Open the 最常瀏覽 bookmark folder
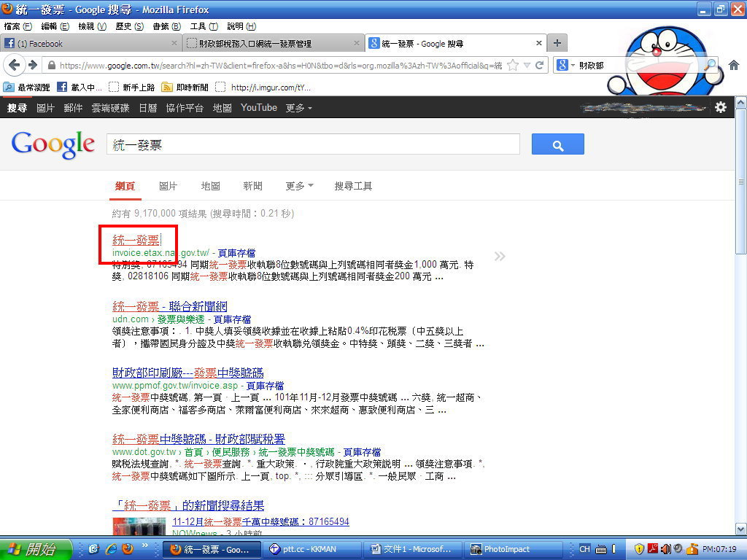This screenshot has width=747, height=560. click(27, 87)
